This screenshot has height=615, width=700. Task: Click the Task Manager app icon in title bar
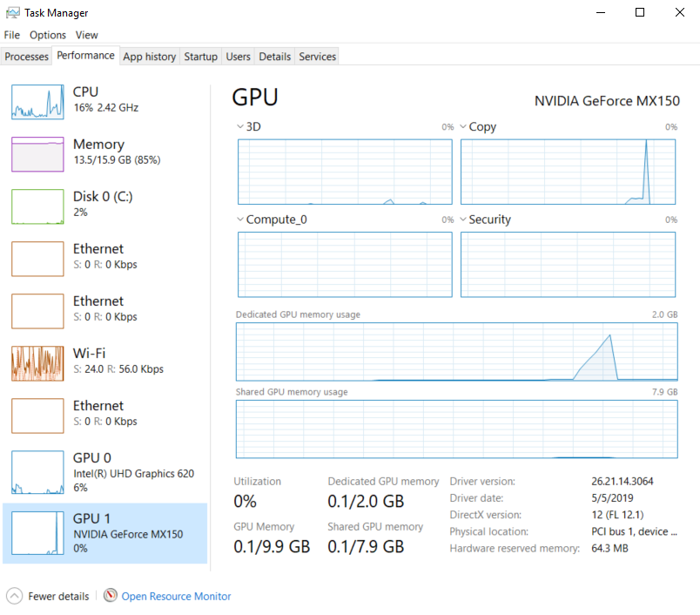pos(12,13)
